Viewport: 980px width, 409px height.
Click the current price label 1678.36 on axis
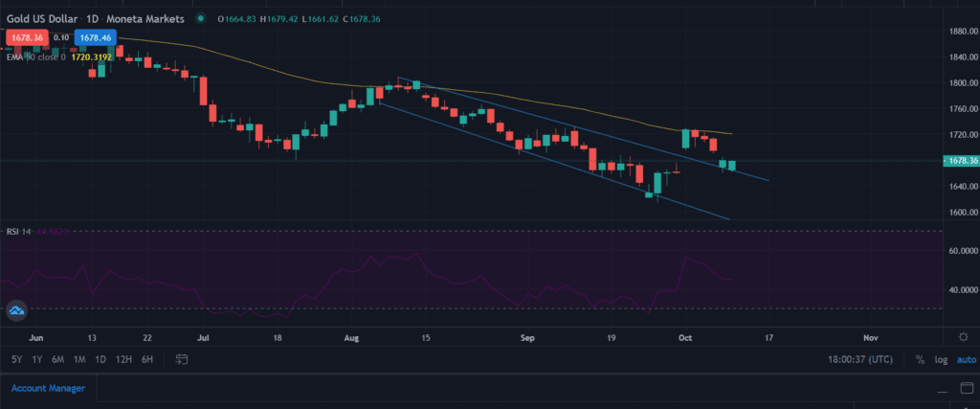point(961,161)
